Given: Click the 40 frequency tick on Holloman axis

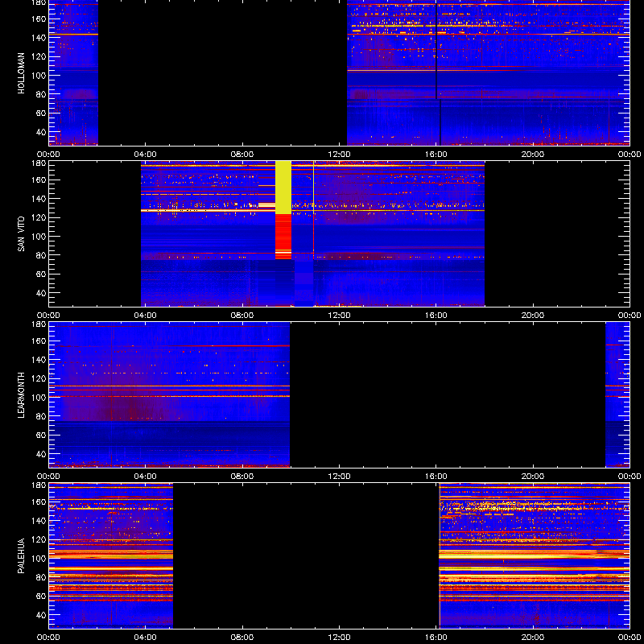Looking at the screenshot, I should (42, 132).
